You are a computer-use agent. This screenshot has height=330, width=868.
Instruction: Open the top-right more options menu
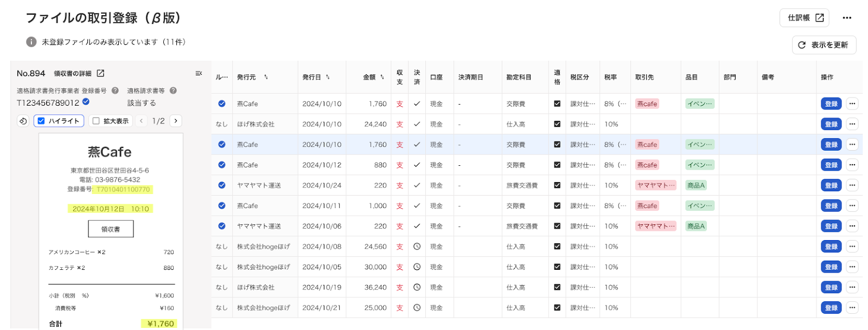click(x=847, y=18)
